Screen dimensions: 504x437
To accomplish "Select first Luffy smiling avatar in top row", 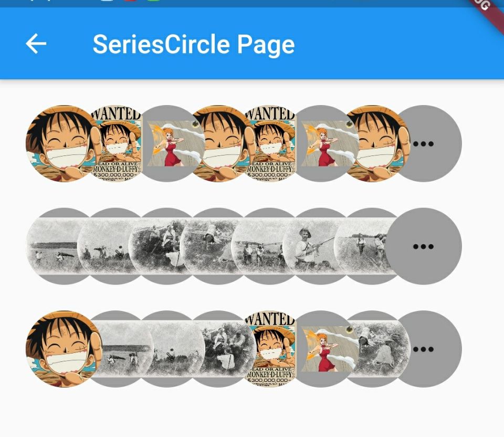I will pos(64,143).
